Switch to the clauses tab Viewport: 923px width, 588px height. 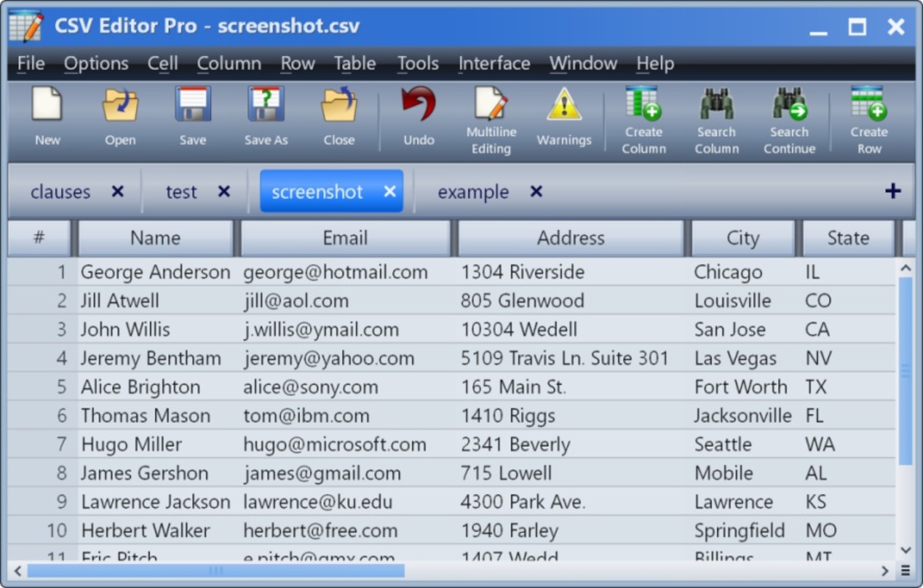[x=60, y=192]
